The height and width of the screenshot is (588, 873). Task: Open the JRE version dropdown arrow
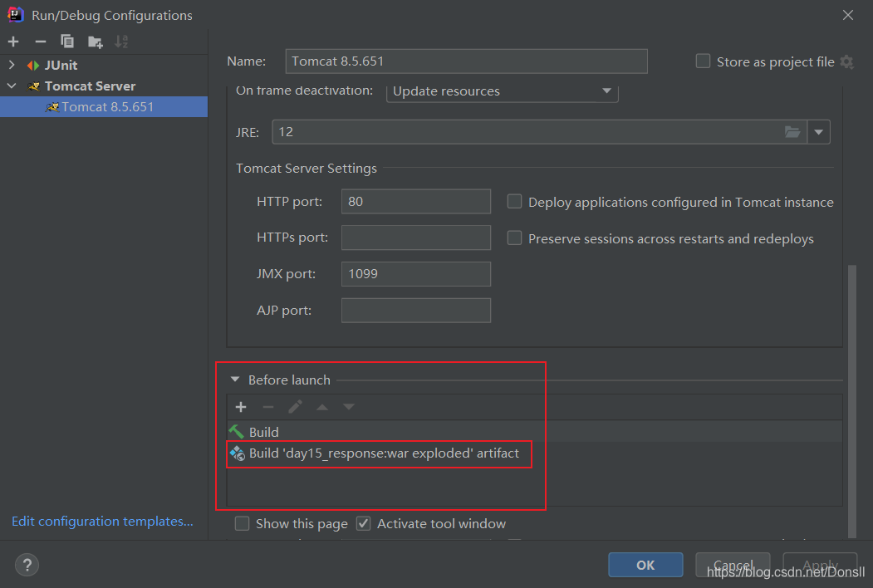(x=818, y=132)
